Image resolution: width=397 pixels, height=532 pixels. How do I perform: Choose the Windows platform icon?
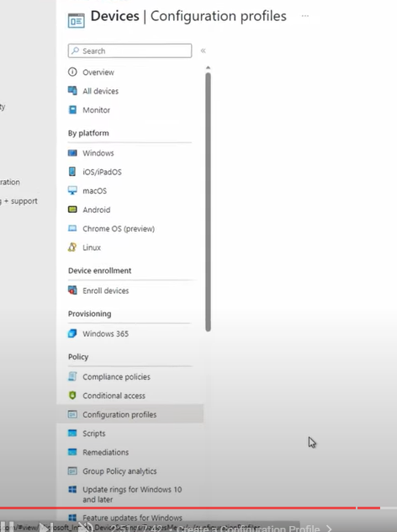click(x=72, y=153)
